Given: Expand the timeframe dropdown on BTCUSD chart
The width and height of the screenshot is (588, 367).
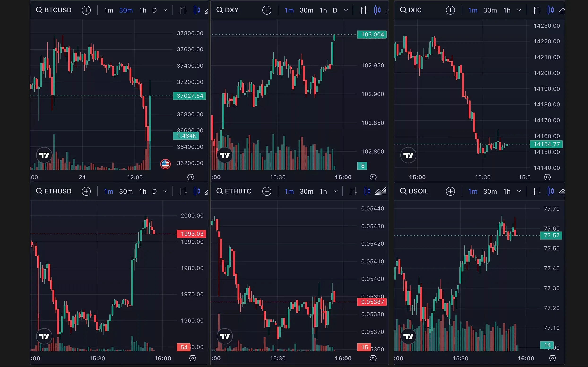Looking at the screenshot, I should [x=165, y=10].
